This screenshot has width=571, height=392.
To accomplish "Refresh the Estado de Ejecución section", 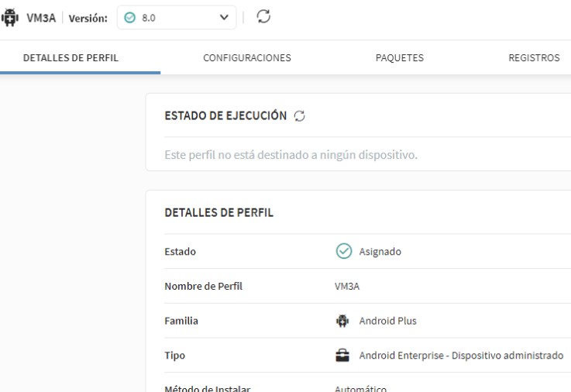I will click(300, 116).
